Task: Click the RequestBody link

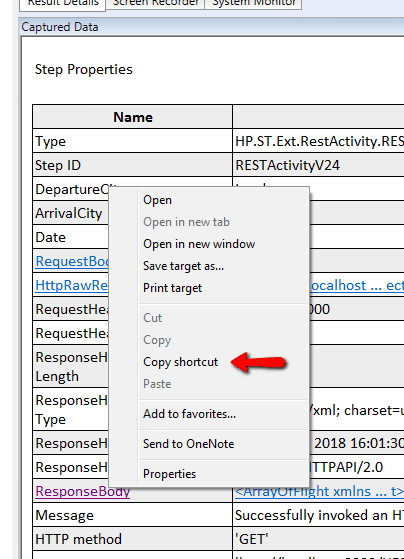Action: 72,261
